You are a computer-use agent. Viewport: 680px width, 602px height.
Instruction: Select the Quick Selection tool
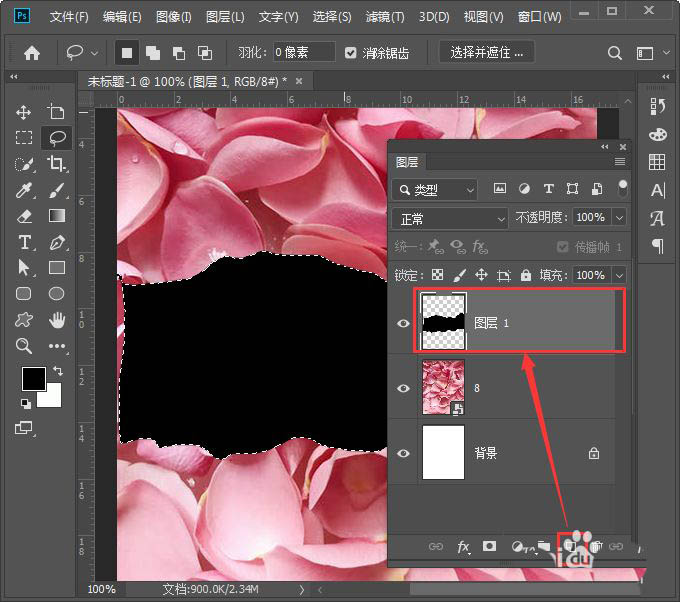click(24, 164)
